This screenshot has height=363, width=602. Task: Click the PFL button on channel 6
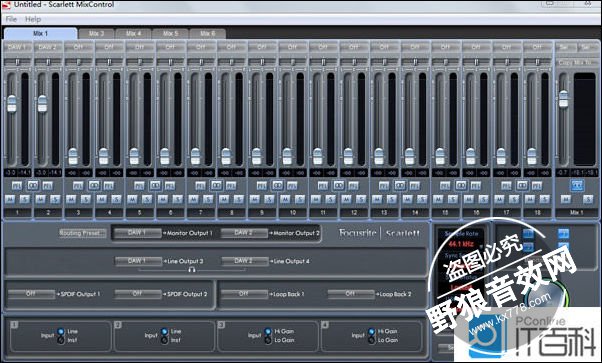tap(170, 186)
